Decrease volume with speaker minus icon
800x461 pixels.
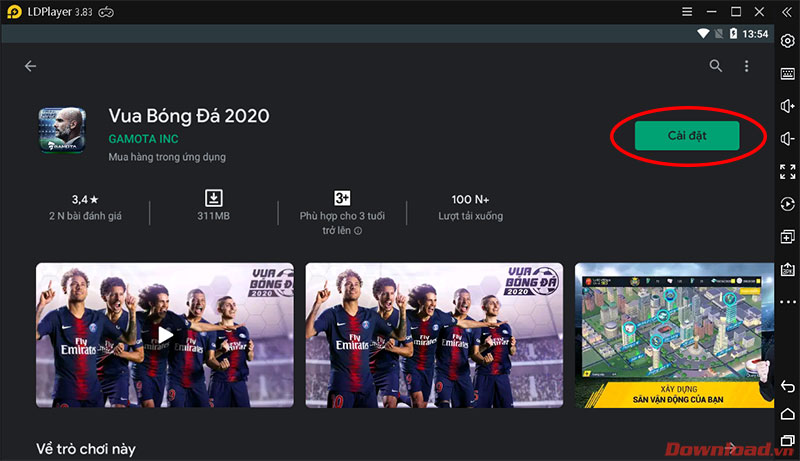pyautogui.click(x=787, y=139)
